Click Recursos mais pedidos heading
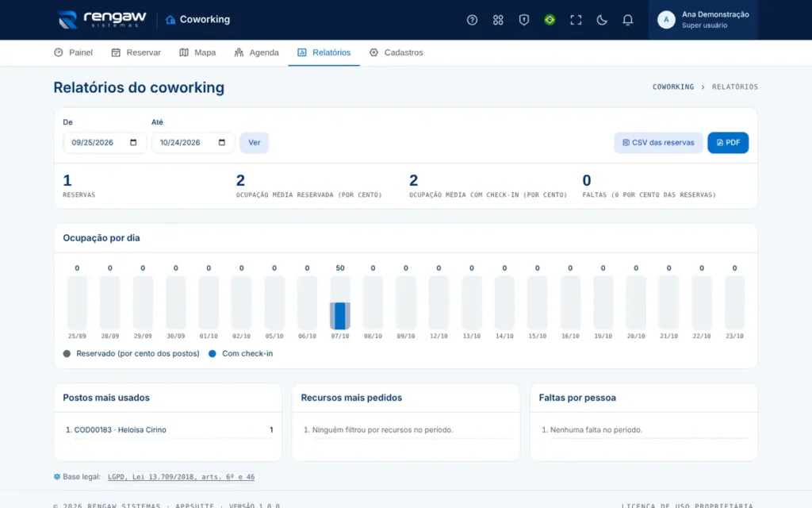Viewport: 812px width, 508px height. [x=351, y=398]
